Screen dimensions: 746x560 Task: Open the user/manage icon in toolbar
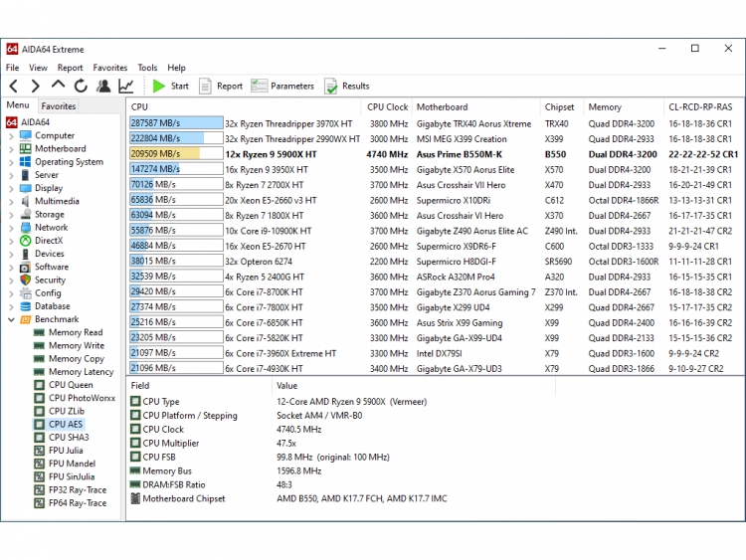point(103,87)
